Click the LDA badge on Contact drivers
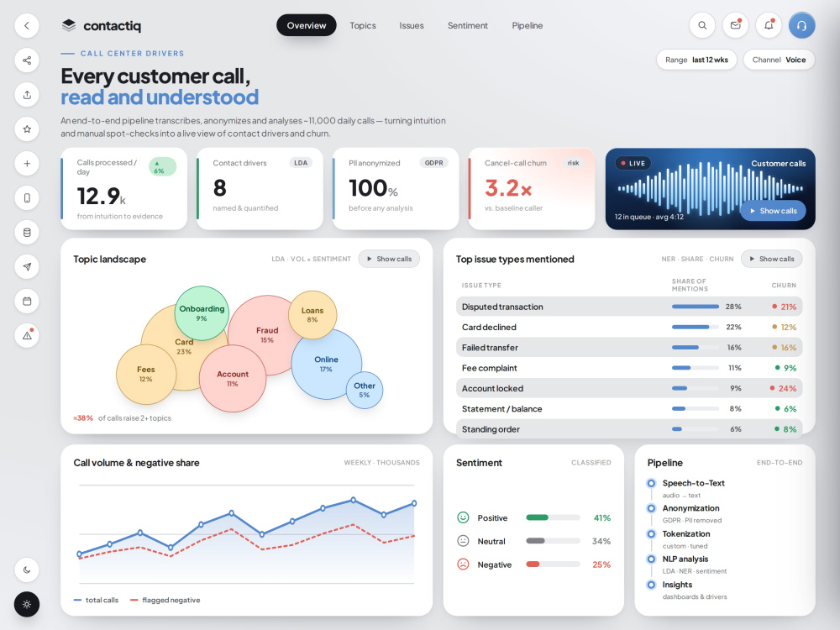This screenshot has height=630, width=840. point(301,163)
